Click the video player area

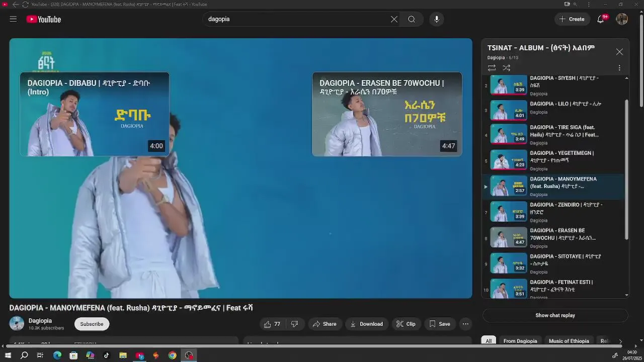tap(240, 168)
